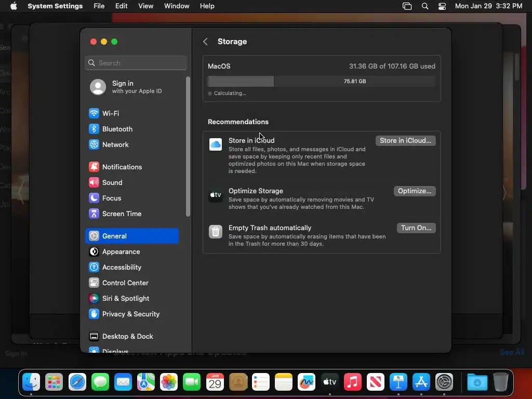Open Screen Time settings
The width and height of the screenshot is (532, 399).
[x=131, y=214]
